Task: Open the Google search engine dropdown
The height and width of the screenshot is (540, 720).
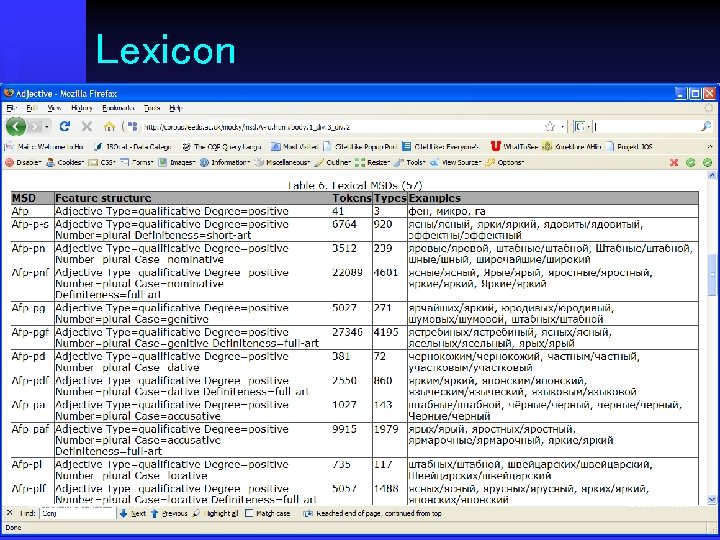Action: [581, 127]
